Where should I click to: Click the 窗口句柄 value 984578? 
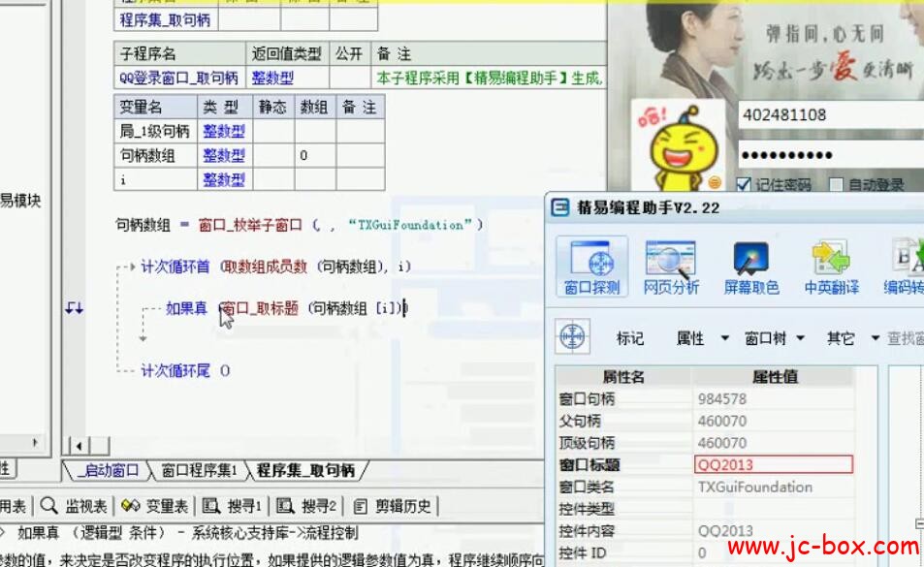pos(722,399)
